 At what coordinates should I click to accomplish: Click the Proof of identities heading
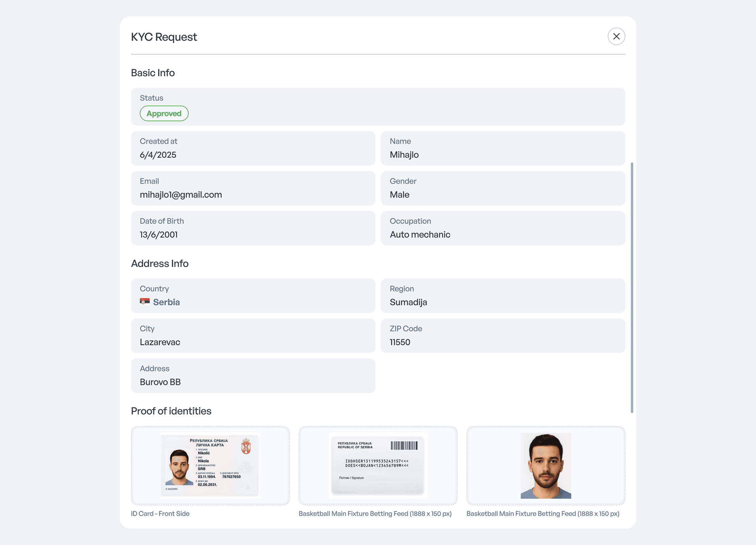point(171,411)
